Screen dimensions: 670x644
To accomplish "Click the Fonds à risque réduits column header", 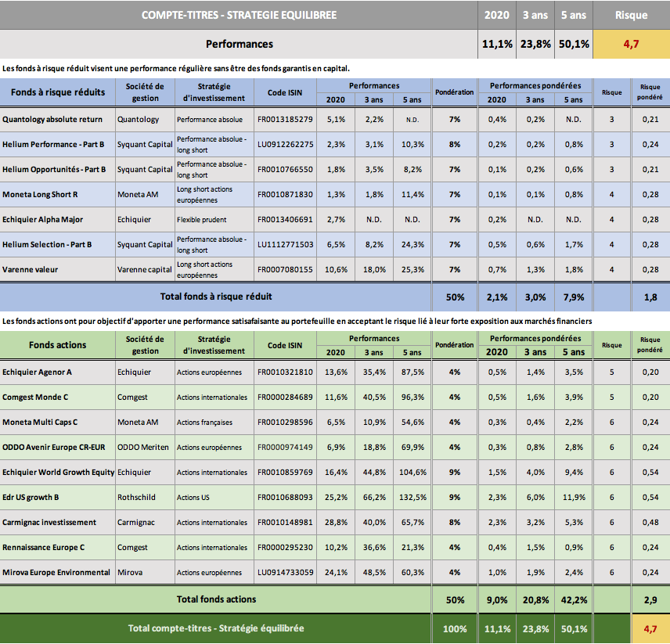I will click(x=58, y=92).
